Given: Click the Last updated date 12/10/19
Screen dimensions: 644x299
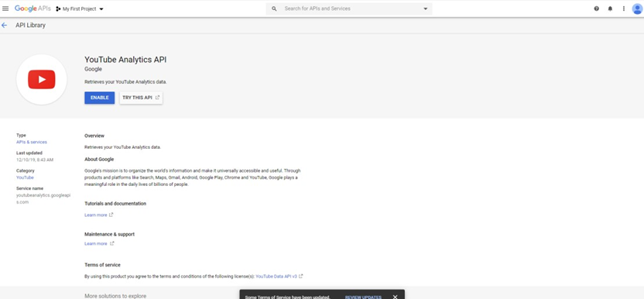Looking at the screenshot, I should tap(35, 160).
